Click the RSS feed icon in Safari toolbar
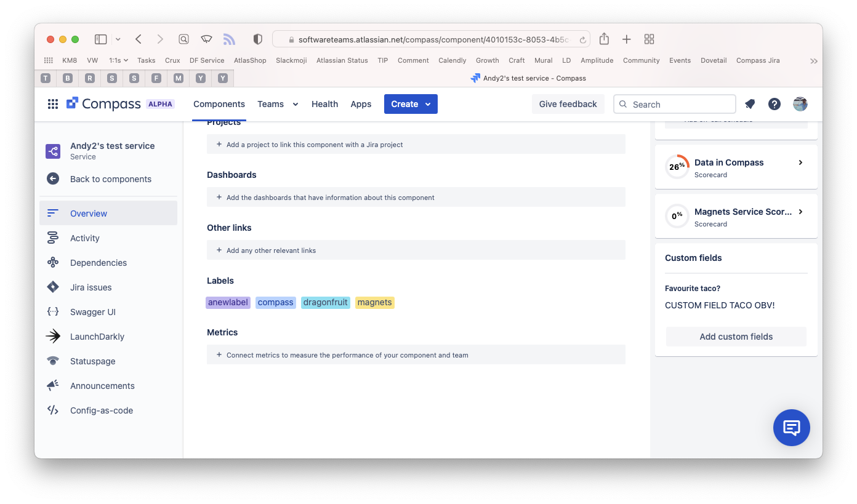Viewport: 857px width, 504px height. pos(229,39)
